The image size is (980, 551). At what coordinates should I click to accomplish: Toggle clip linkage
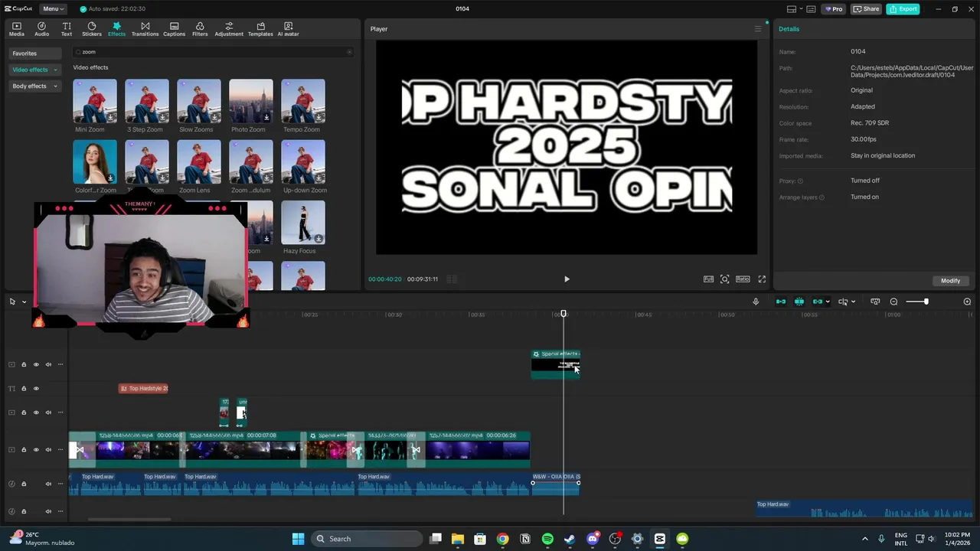[x=818, y=302]
